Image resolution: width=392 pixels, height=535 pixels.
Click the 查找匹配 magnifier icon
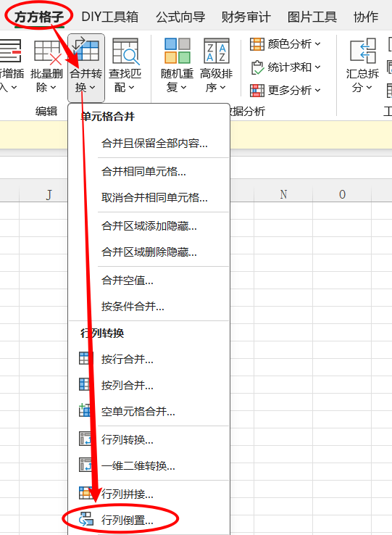click(x=125, y=51)
